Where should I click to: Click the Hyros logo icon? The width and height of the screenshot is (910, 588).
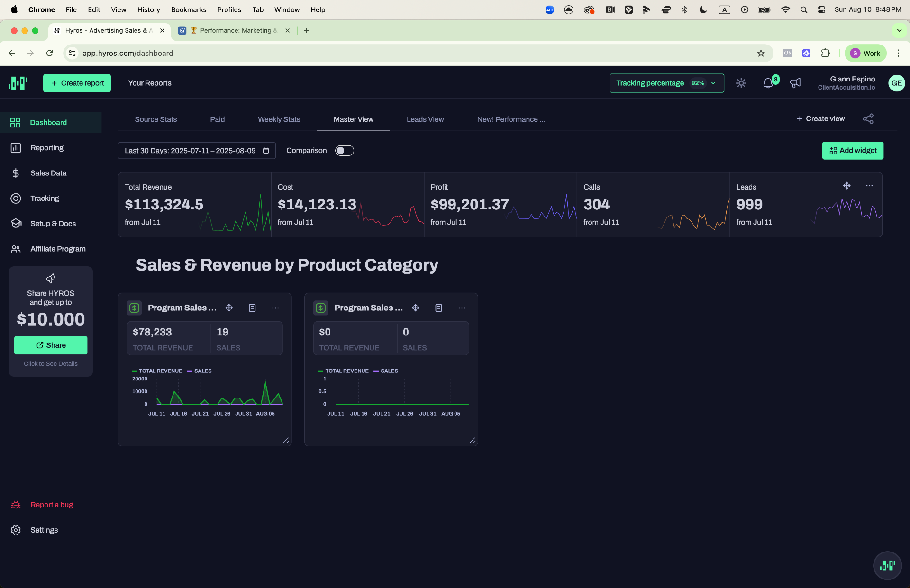[18, 83]
